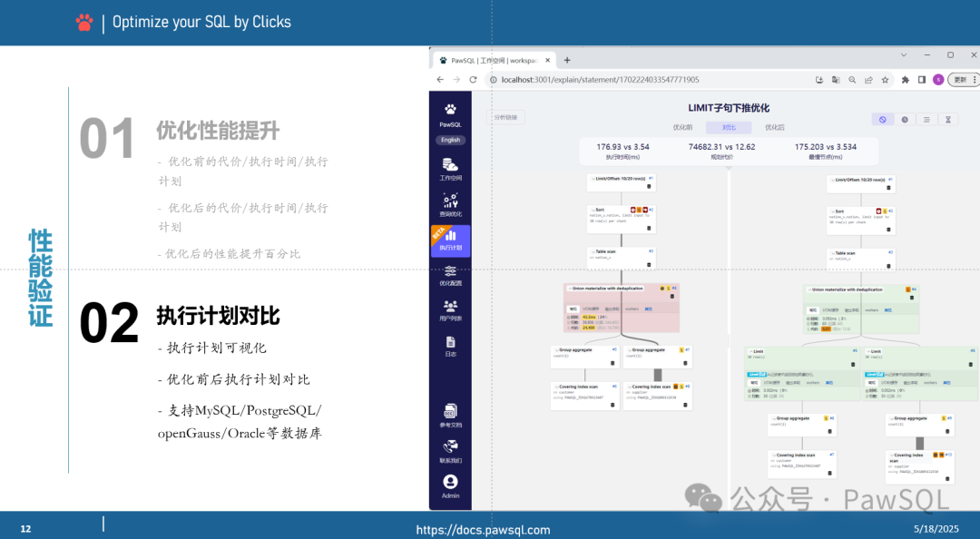Select the lines view mode toggle
The height and width of the screenshot is (539, 980).
click(926, 120)
